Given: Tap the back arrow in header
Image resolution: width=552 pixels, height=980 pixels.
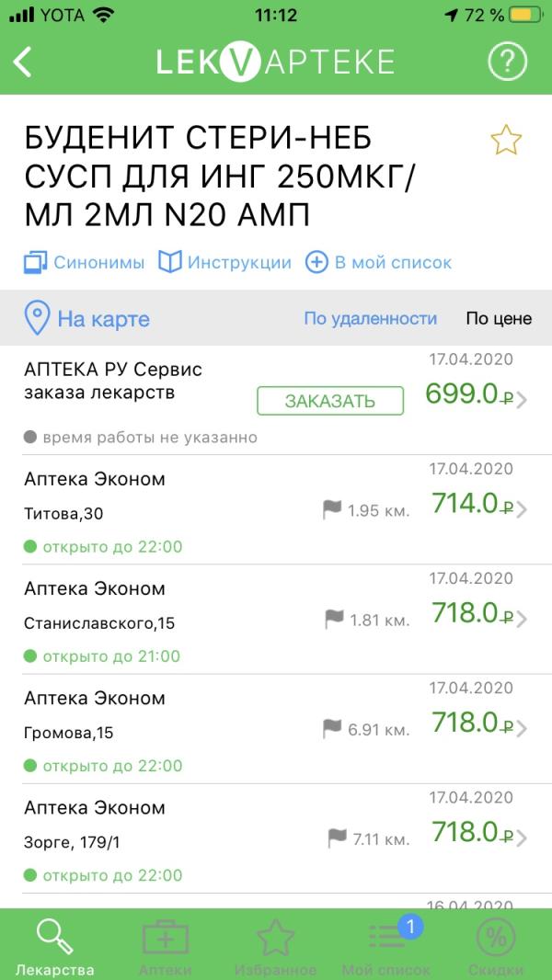Looking at the screenshot, I should pyautogui.click(x=22, y=62).
